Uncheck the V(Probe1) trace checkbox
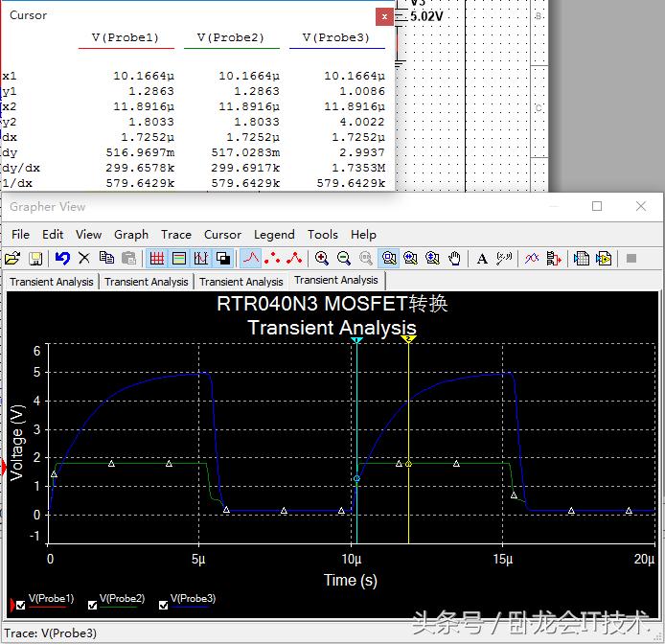 tap(21, 605)
